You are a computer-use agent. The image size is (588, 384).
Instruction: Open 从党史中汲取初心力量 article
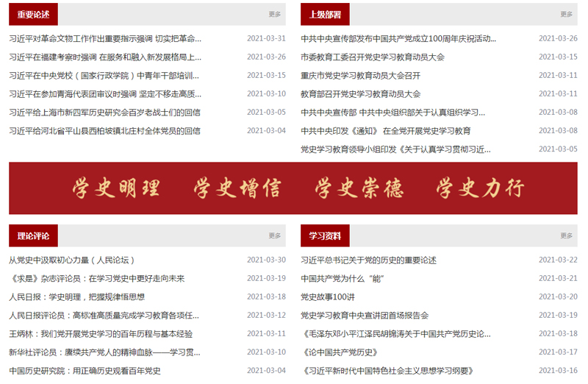tap(71, 260)
